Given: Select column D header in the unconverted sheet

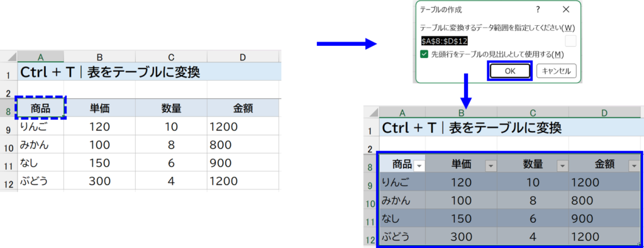Looking at the screenshot, I should click(243, 57).
